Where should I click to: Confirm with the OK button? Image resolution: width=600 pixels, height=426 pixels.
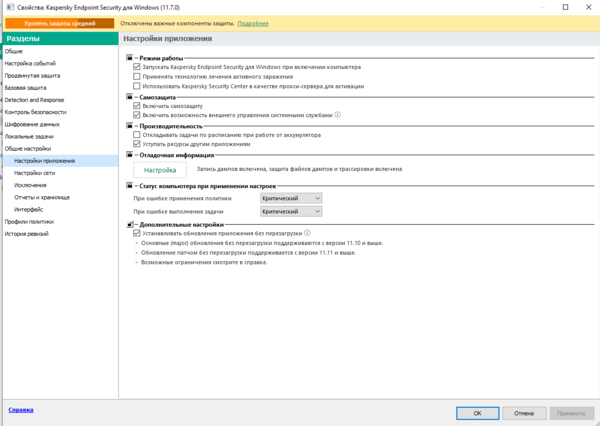[x=478, y=413]
